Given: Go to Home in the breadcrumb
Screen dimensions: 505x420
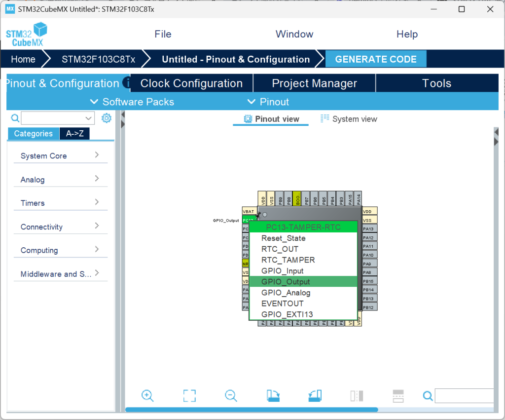Looking at the screenshot, I should 23,59.
